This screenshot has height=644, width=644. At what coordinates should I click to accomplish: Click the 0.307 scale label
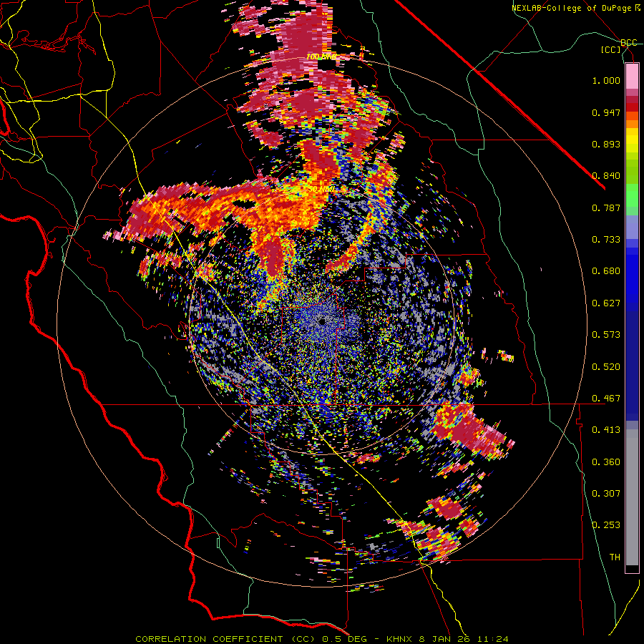(606, 494)
